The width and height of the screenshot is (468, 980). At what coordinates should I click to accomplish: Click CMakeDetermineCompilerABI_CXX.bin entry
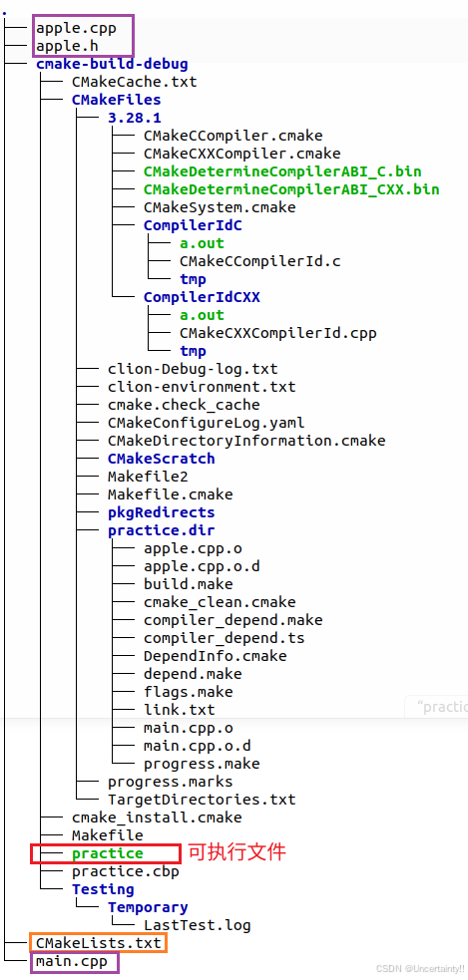pyautogui.click(x=291, y=188)
